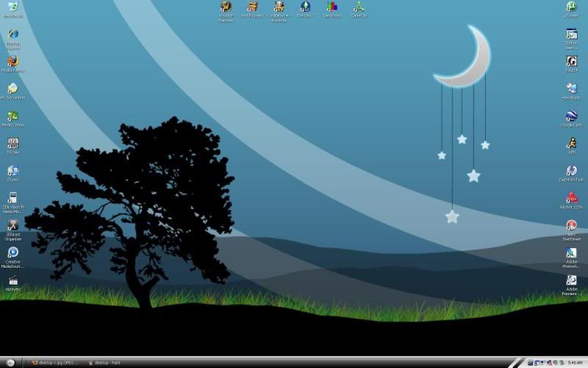Open World of Warcraft desktop shortcut
This screenshot has height=368, width=588.
(x=226, y=7)
